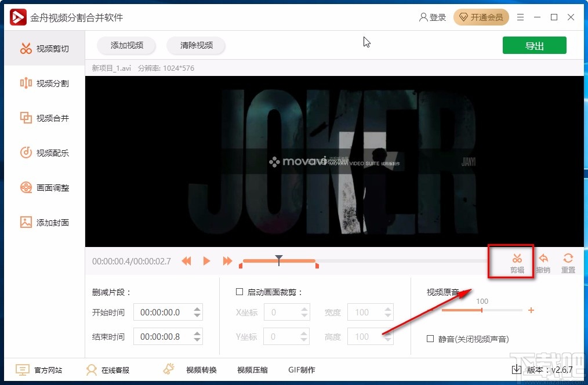Open the 视频剪切 (video cut) section

(45, 48)
